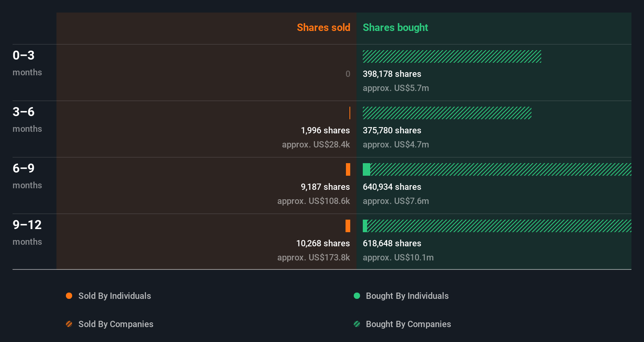Click the approx. US$4.7m value
The image size is (644, 342).
pyautogui.click(x=396, y=144)
